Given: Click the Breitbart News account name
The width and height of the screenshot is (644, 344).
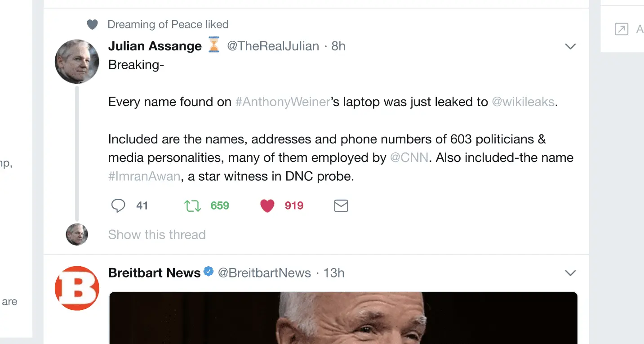Looking at the screenshot, I should coord(155,273).
